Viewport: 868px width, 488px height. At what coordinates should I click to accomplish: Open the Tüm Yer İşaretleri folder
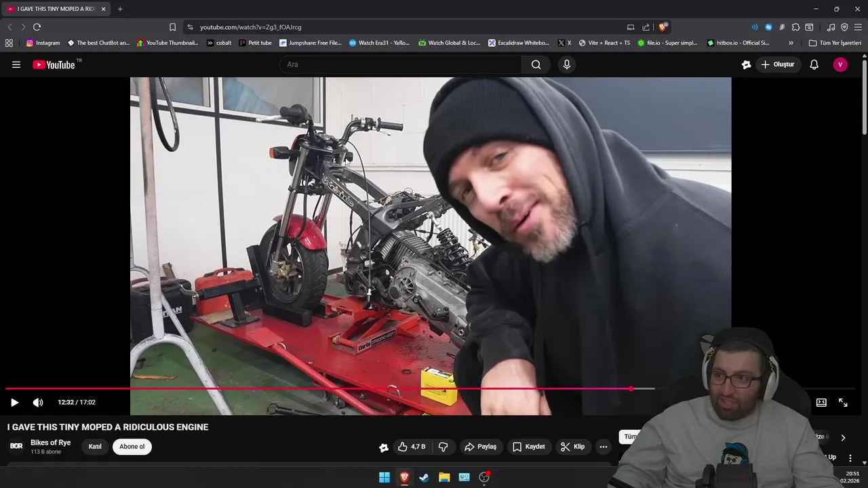click(x=835, y=43)
